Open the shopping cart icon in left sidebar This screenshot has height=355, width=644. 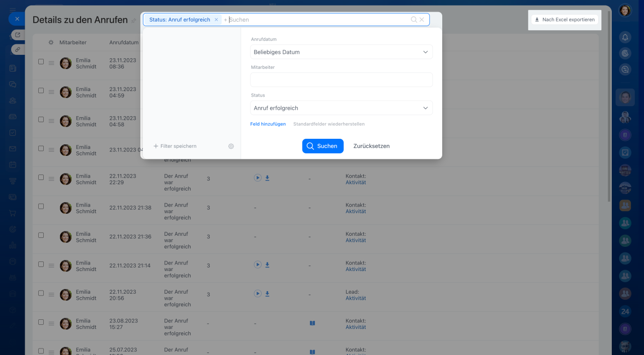tap(13, 213)
